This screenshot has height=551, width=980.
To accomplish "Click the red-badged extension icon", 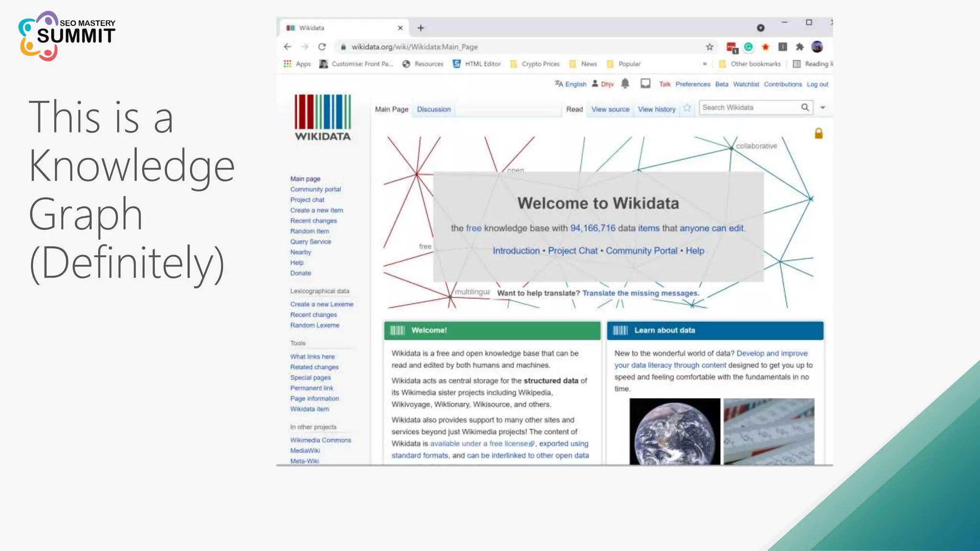I will point(732,47).
